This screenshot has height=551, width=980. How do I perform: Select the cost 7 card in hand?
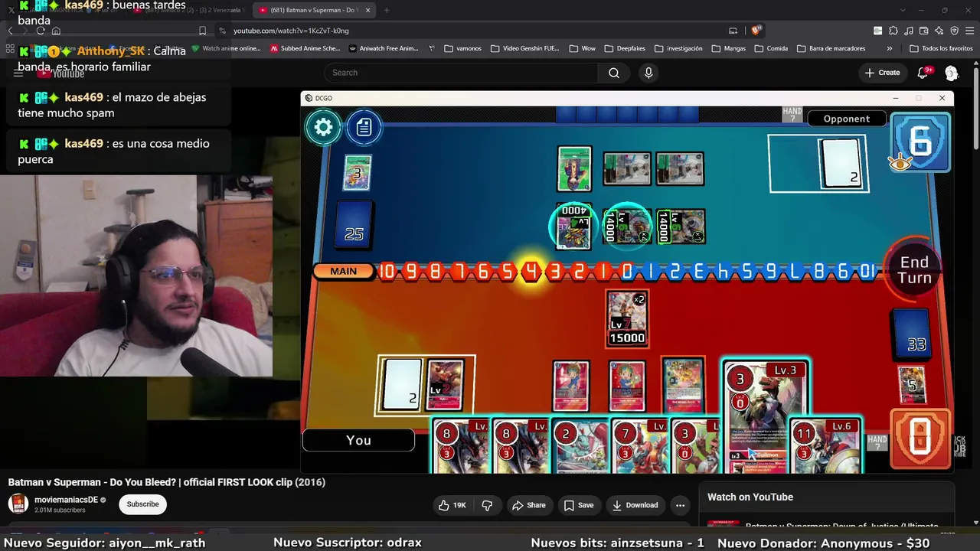click(x=642, y=445)
